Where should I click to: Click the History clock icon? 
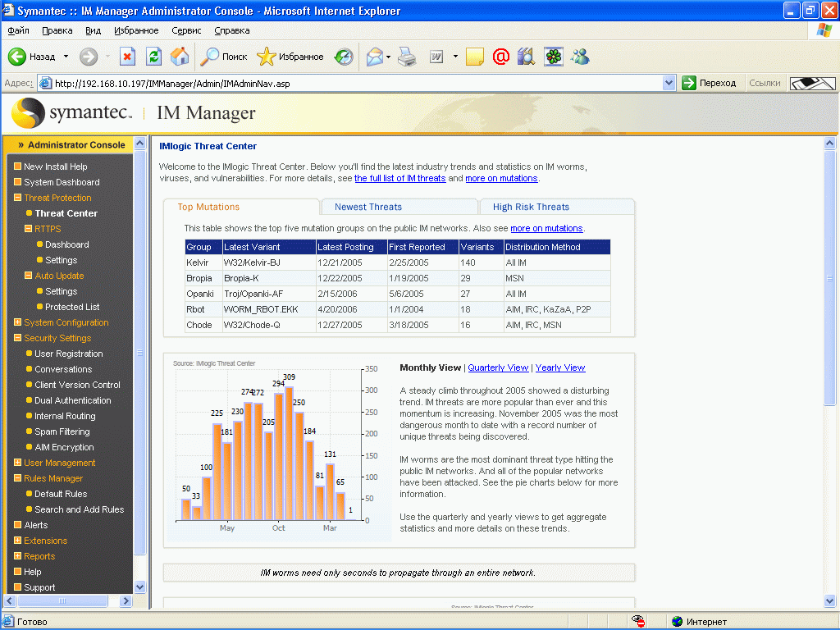pos(344,57)
